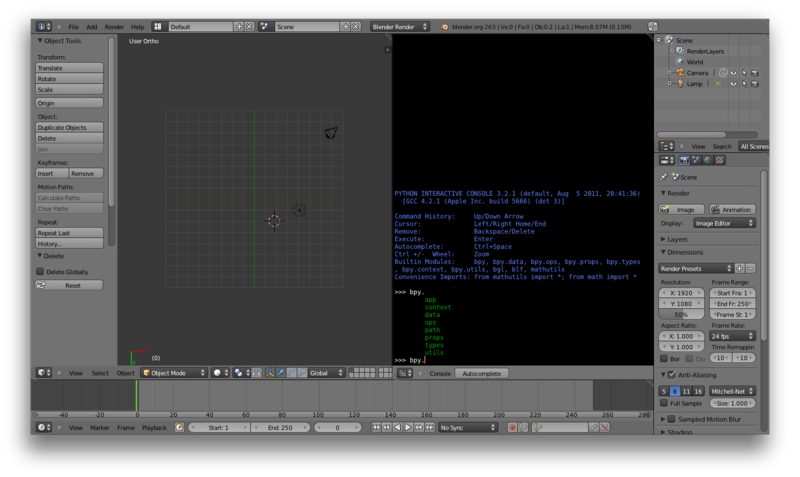Screen dimensions: 800x477
Task: Open the Select menu in 3D view header
Action: tap(100, 373)
